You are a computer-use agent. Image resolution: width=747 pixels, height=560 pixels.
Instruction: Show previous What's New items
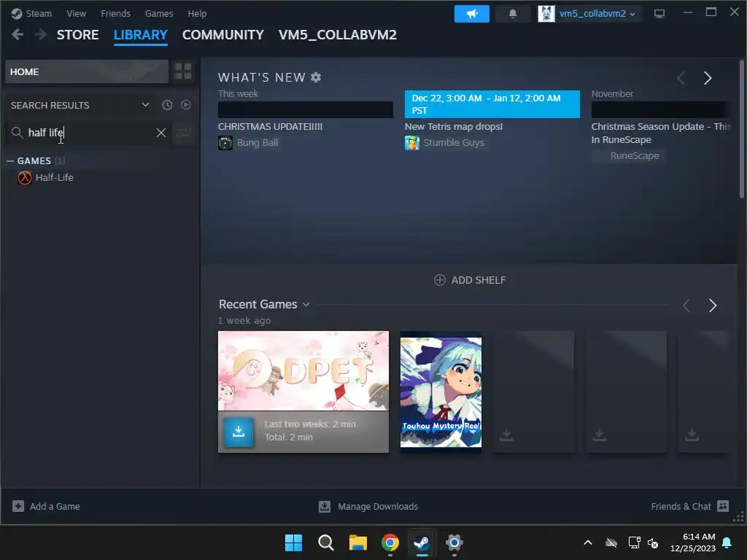pos(681,77)
